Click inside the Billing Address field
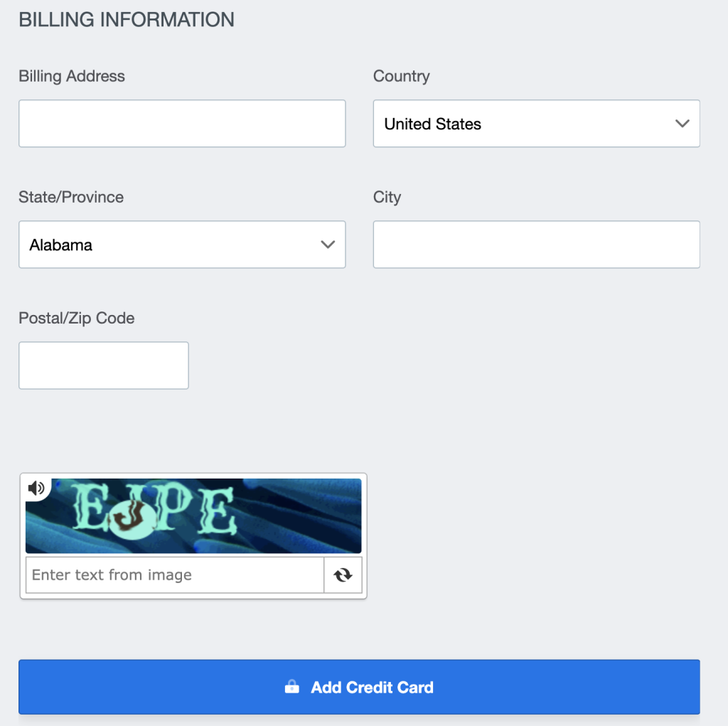The height and width of the screenshot is (726, 728). tap(182, 123)
